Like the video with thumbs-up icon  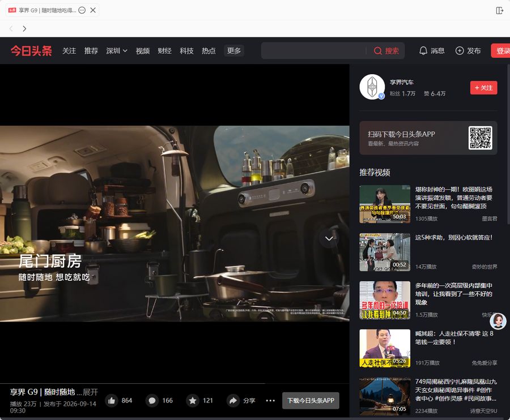[112, 401]
